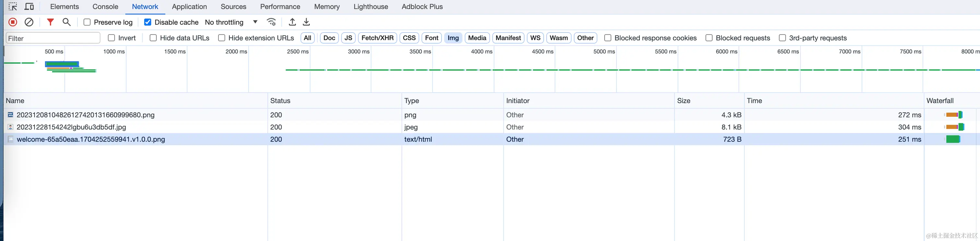Uncheck the Disable cache checkbox
Viewport: 980px width, 241px height.
pos(147,22)
